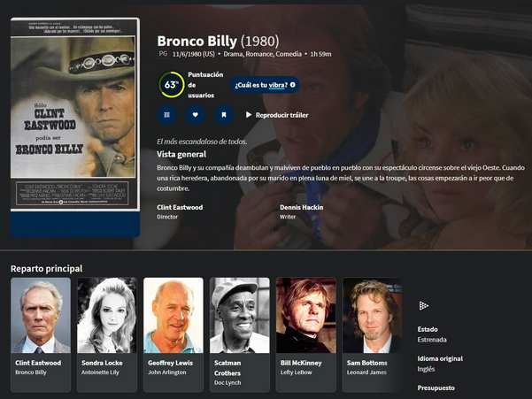Click Reproducir tráiler link
Image resolution: width=532 pixels, height=399 pixels.
click(281, 115)
